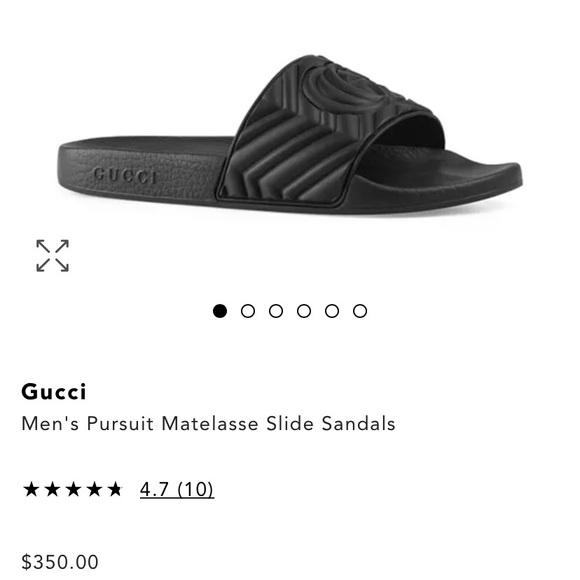Click the partially filled fifth star
Viewport: 580px width, 580px height.
pyautogui.click(x=115, y=489)
